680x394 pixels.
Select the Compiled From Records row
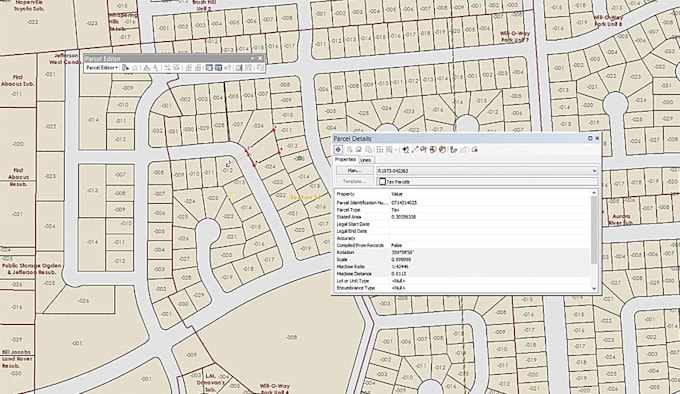click(463, 245)
